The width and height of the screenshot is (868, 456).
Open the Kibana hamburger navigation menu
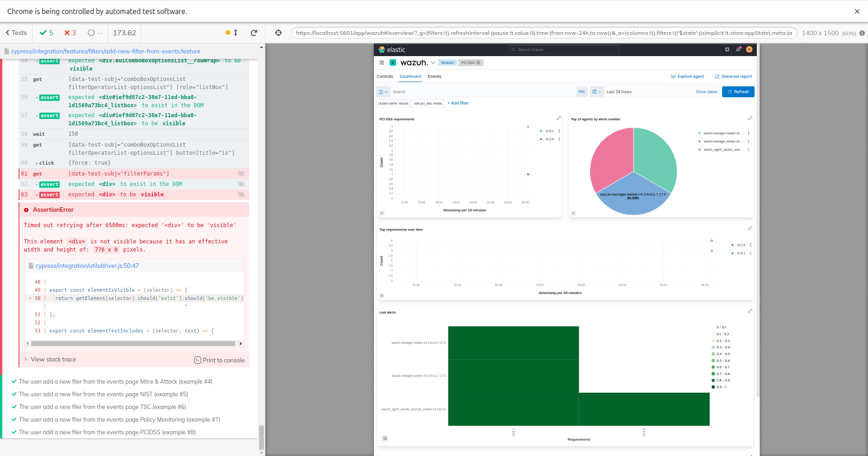(382, 62)
